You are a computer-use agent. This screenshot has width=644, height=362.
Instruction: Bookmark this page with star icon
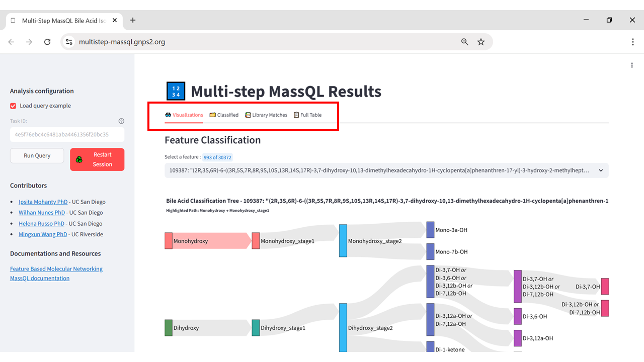[481, 42]
